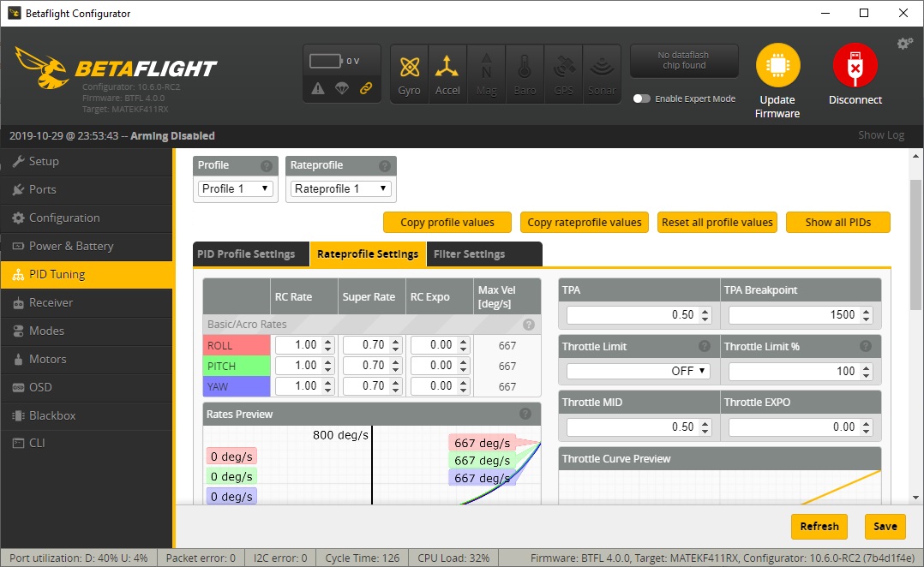Save the rateprofile settings
The height and width of the screenshot is (567, 924).
click(885, 527)
